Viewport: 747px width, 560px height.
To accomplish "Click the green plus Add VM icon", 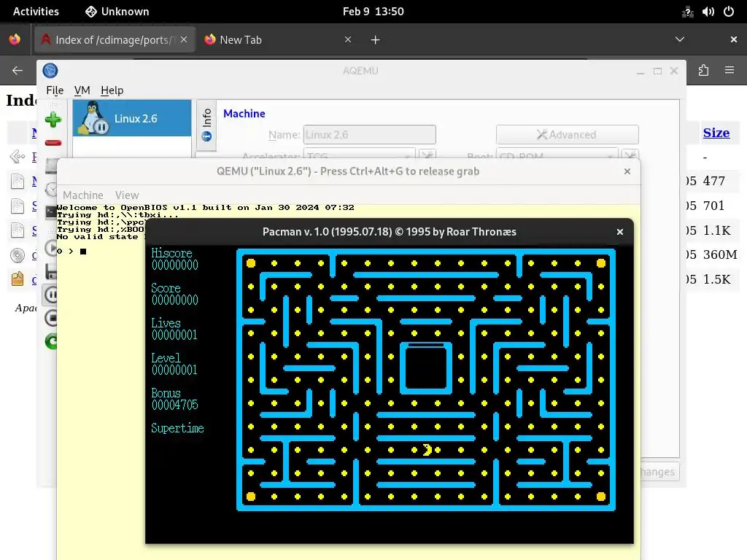I will coord(53,120).
